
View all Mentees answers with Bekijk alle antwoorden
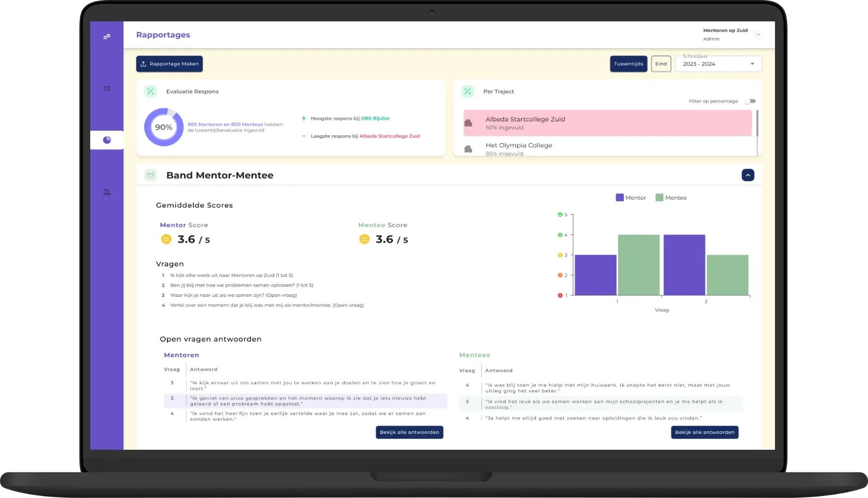705,432
